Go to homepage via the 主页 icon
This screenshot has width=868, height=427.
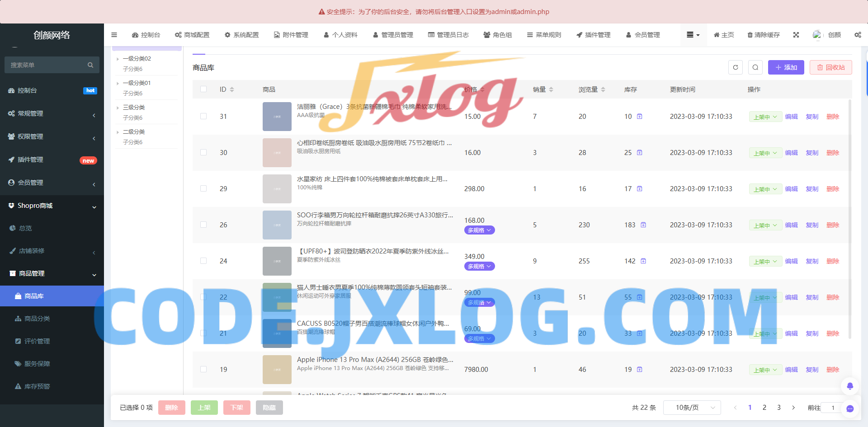(x=723, y=35)
